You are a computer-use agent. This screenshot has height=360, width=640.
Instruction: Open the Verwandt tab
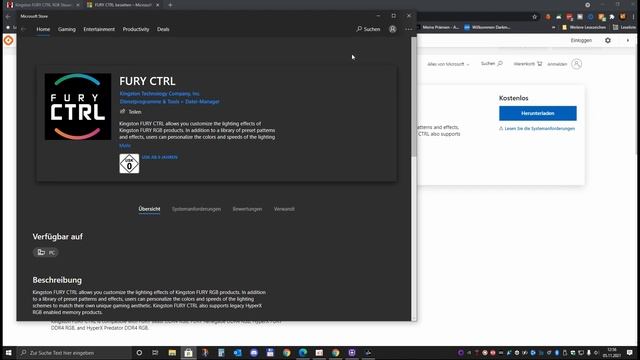[284, 209]
